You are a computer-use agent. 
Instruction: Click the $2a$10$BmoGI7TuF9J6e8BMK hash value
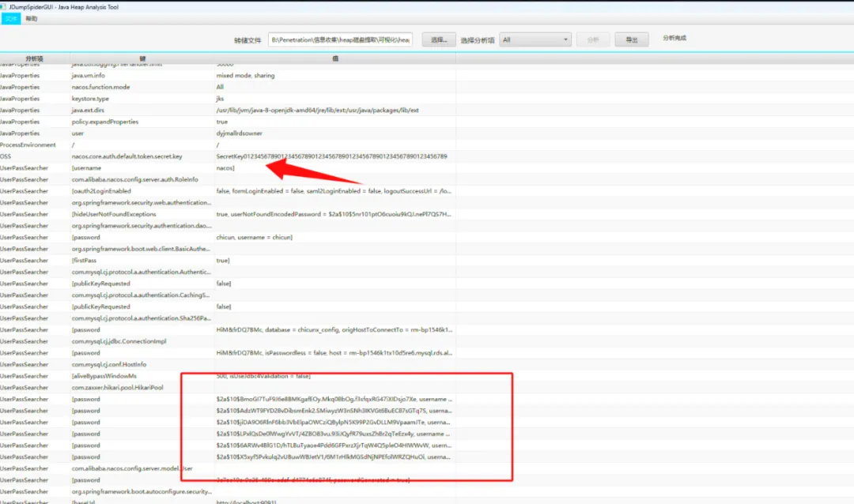pos(334,399)
